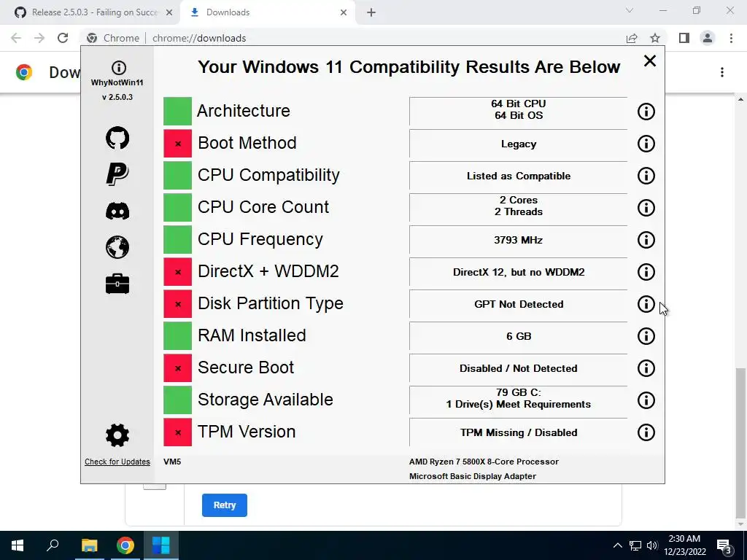This screenshot has width=747, height=560.
Task: Open Chrome tab search chevron
Action: tap(630, 10)
